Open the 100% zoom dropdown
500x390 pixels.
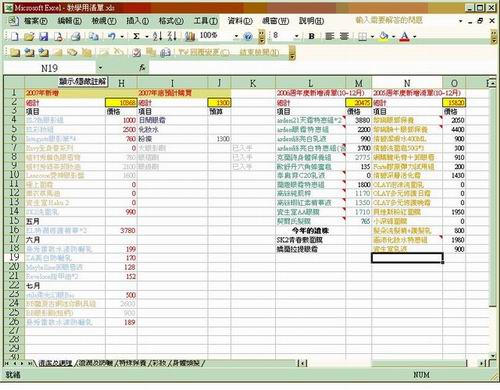coord(236,36)
